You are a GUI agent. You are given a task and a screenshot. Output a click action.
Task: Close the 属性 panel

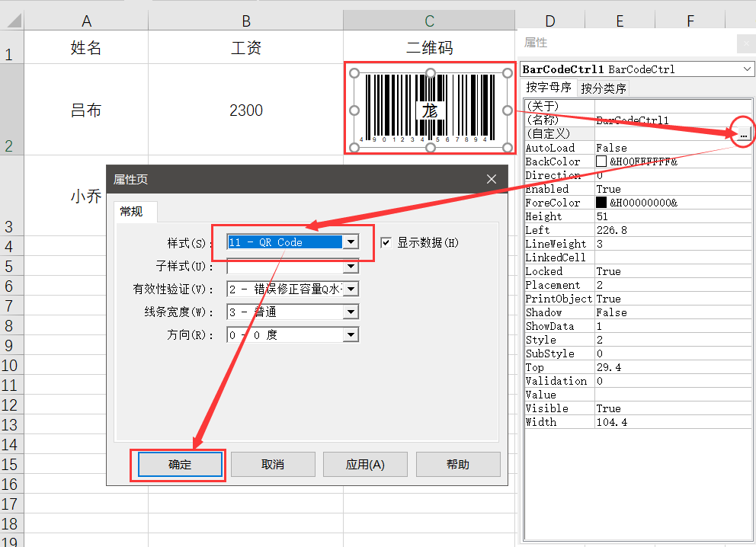click(746, 43)
